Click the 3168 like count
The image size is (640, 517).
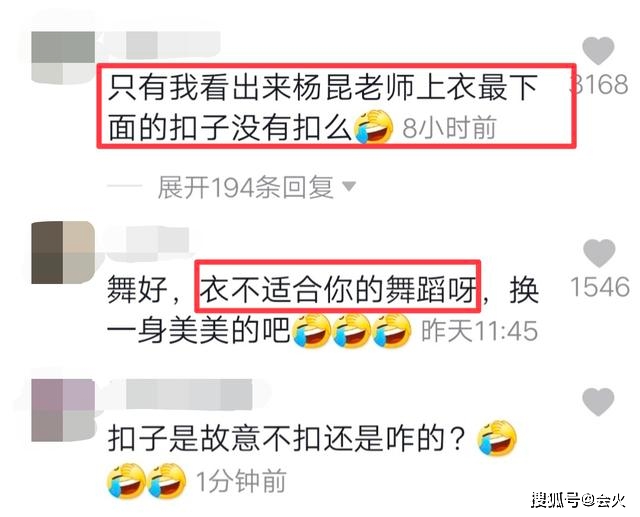[599, 85]
